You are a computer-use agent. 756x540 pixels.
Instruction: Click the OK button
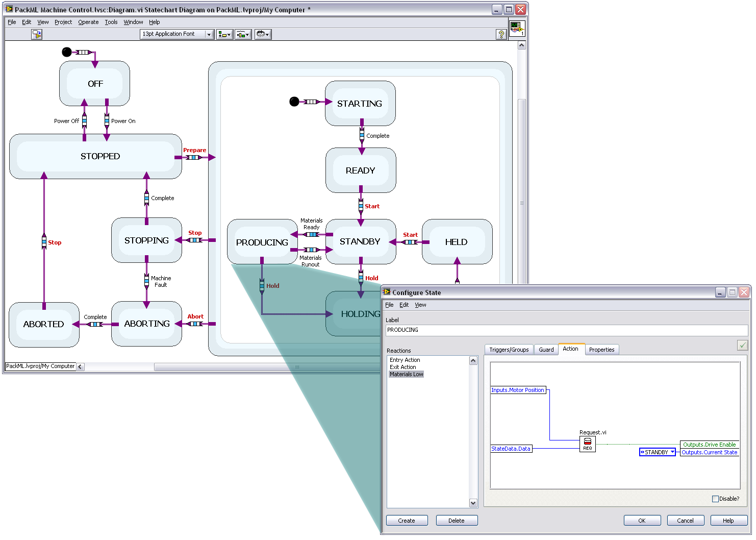click(x=642, y=521)
